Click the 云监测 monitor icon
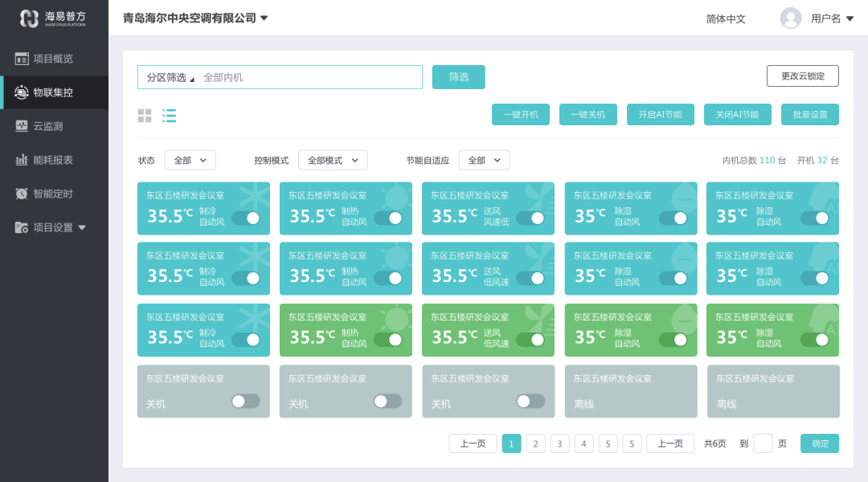Image resolution: width=868 pixels, height=482 pixels. (22, 126)
